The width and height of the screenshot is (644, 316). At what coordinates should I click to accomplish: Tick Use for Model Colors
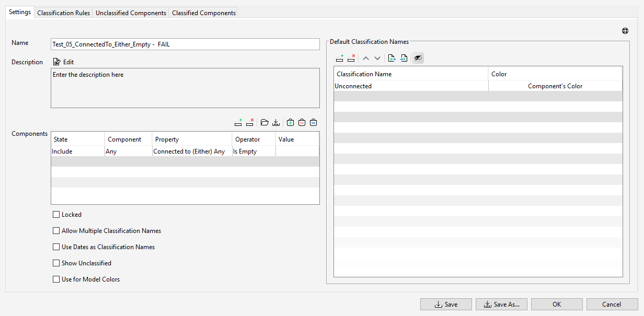pos(56,279)
